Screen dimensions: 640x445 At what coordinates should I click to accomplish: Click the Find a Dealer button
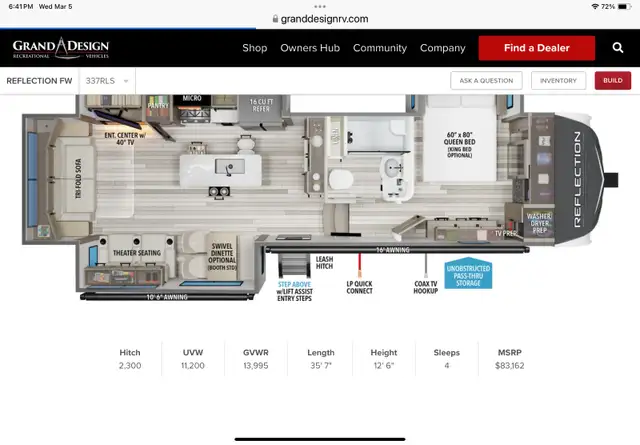536,48
